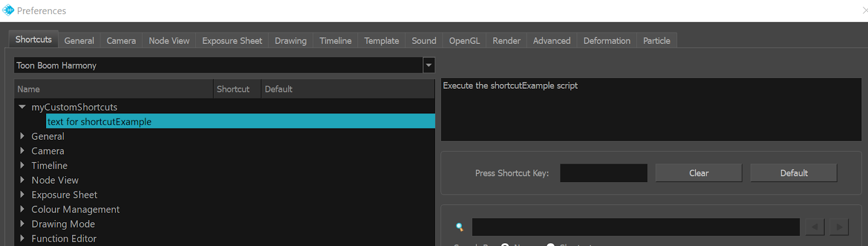868x246 pixels.
Task: Switch to the Camera tab
Action: click(121, 41)
